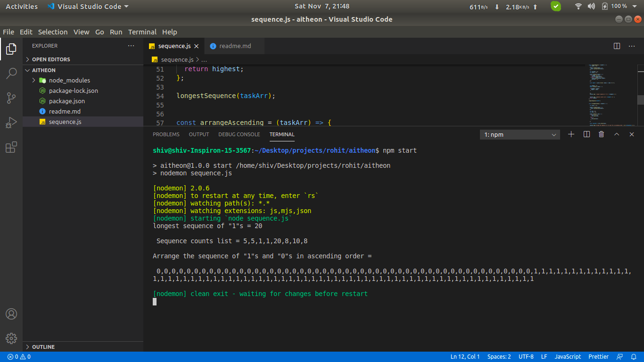
Task: Expand the node_modules folder
Action: tap(83, 80)
